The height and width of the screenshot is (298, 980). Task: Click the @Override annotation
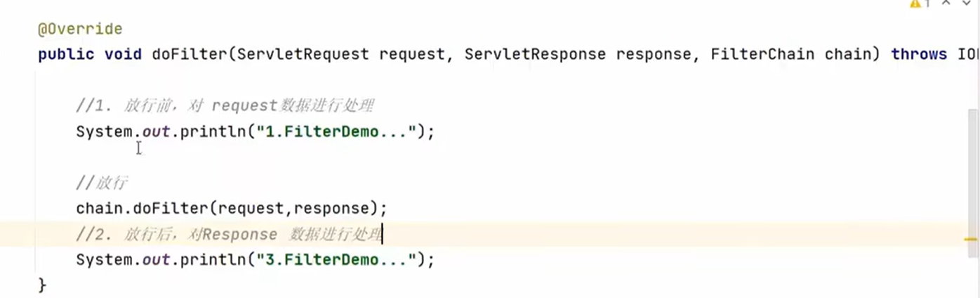point(80,30)
